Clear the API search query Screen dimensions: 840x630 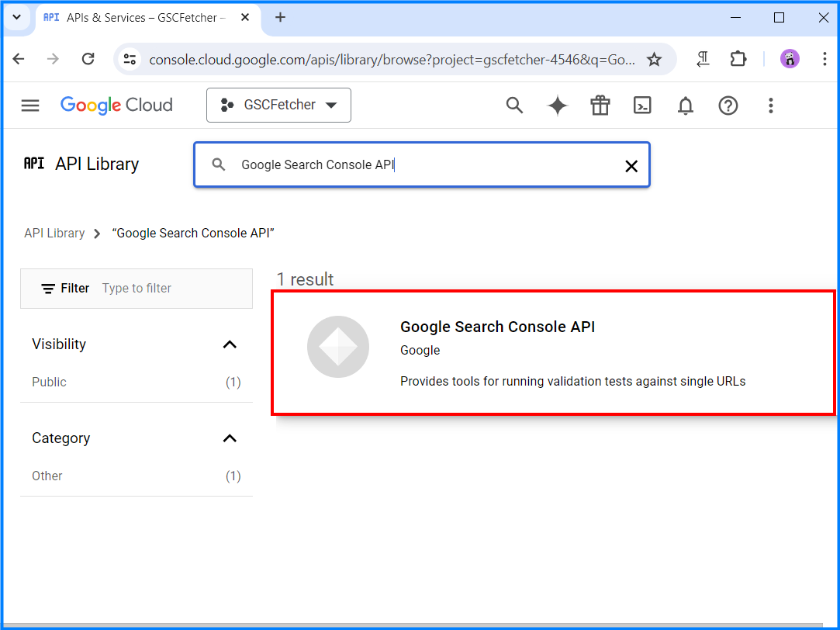631,164
